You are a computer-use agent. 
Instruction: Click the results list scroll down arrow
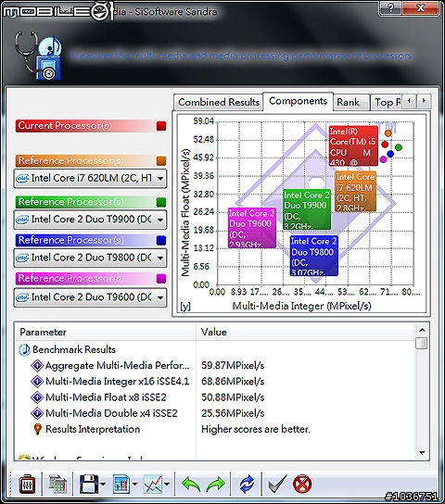click(422, 453)
